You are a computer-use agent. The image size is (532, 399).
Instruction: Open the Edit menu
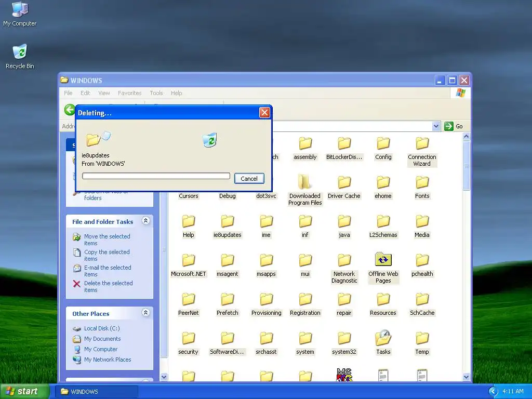click(85, 93)
